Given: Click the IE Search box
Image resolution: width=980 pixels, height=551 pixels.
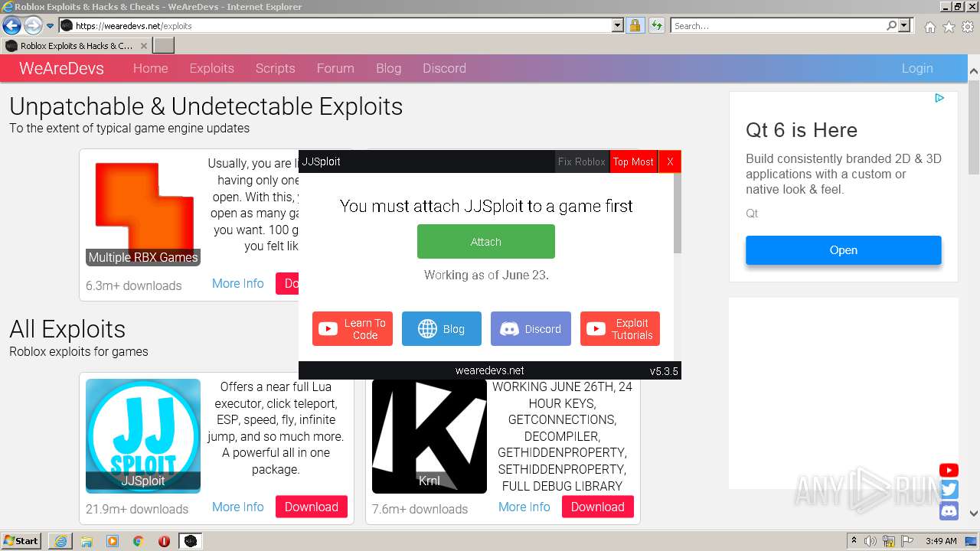Looking at the screenshot, I should 778,25.
